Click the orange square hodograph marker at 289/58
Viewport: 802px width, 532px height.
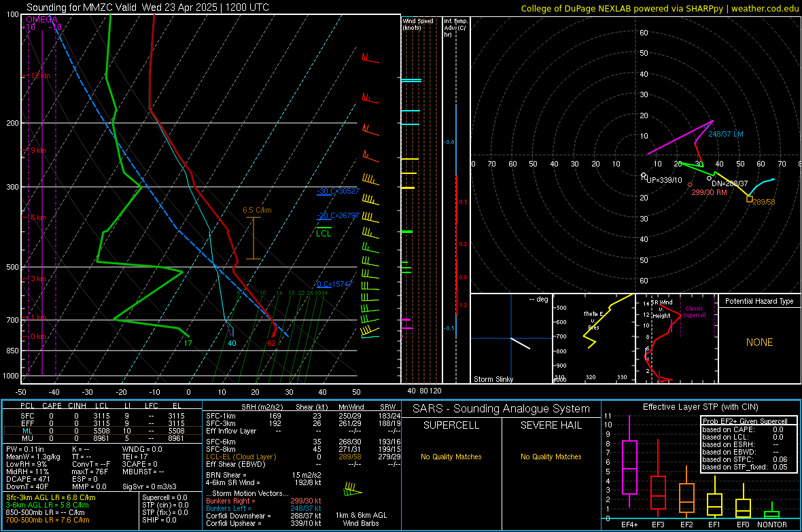tap(749, 199)
